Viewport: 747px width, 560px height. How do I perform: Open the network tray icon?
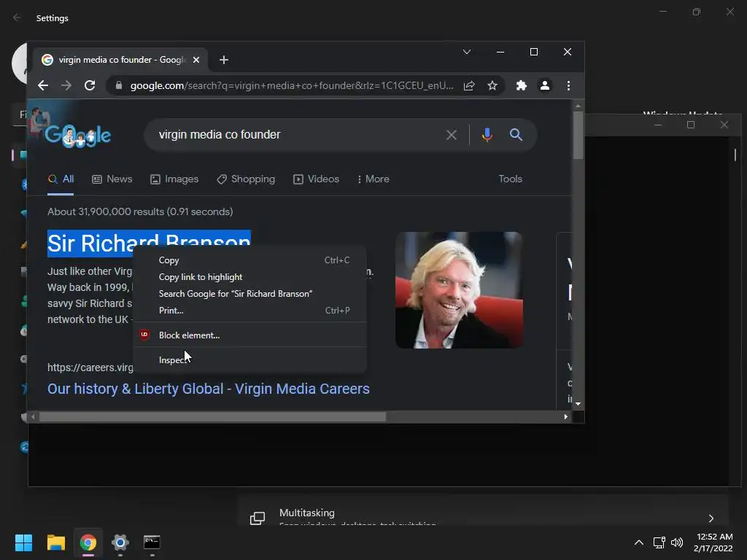coord(659,542)
